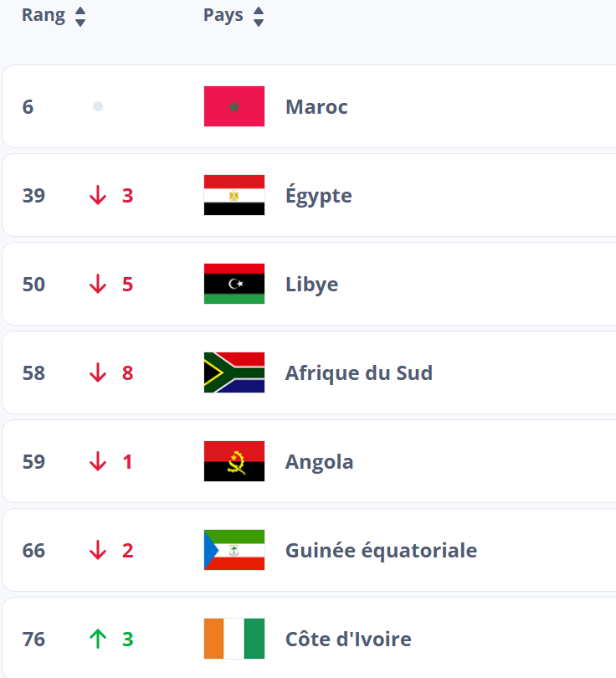
Task: Click the red down arrow next to Libye
Action: click(98, 284)
